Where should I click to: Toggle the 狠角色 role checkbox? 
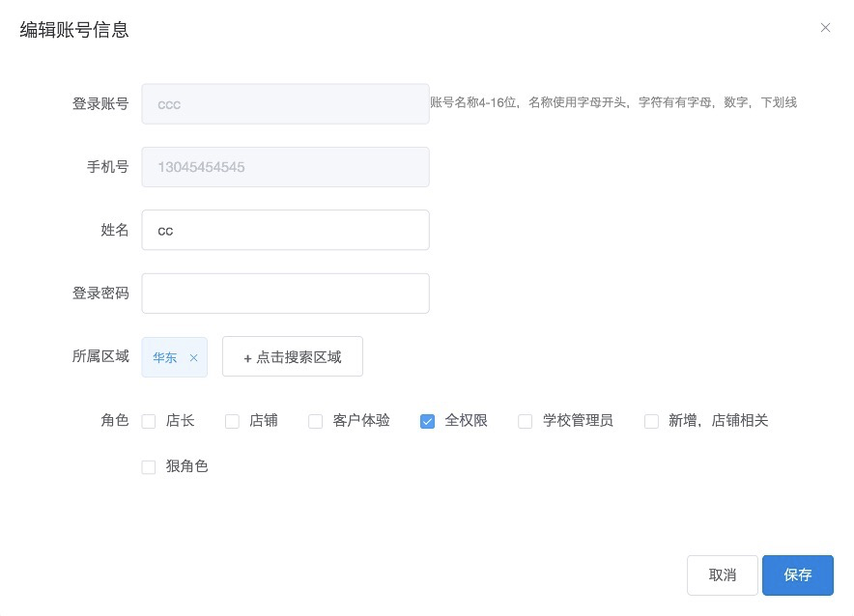point(149,467)
